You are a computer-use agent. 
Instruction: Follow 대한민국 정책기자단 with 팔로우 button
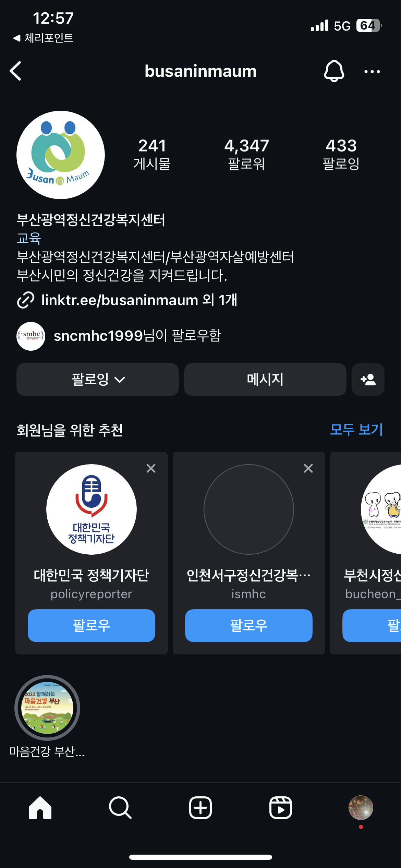point(92,626)
